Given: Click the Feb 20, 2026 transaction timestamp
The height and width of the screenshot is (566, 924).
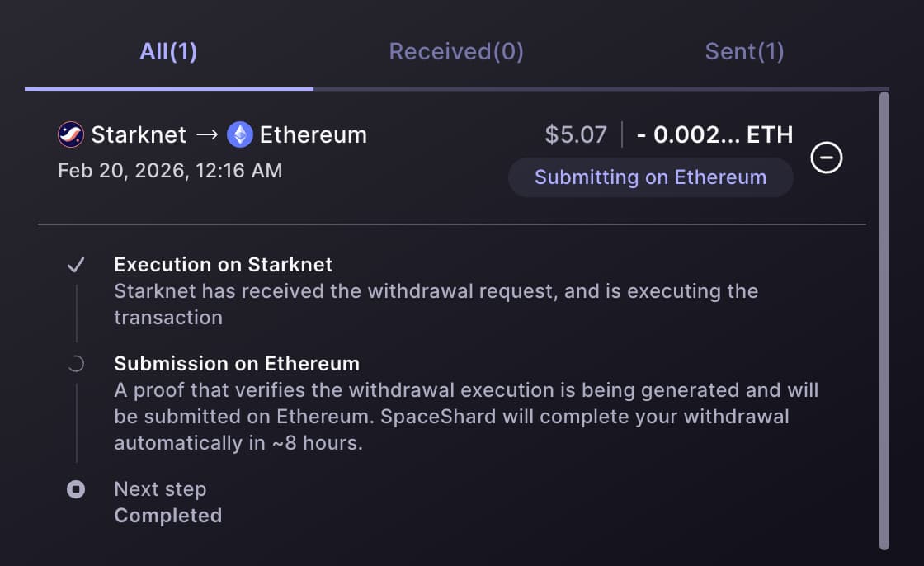Looking at the screenshot, I should point(170,171).
